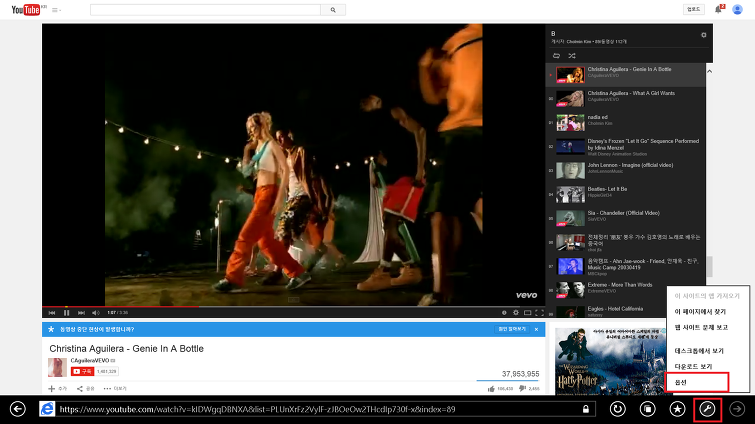Open the account avatar menu

click(x=737, y=9)
